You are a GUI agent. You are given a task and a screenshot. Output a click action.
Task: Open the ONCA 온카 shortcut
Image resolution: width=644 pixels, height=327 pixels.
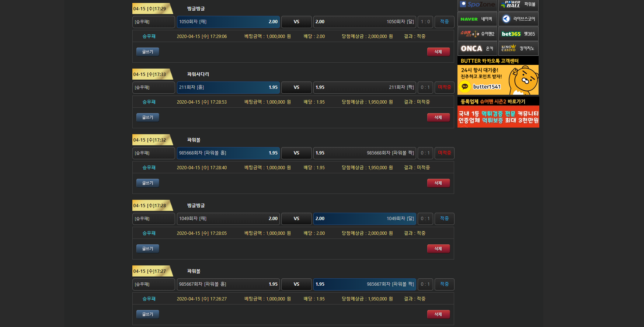pos(477,48)
